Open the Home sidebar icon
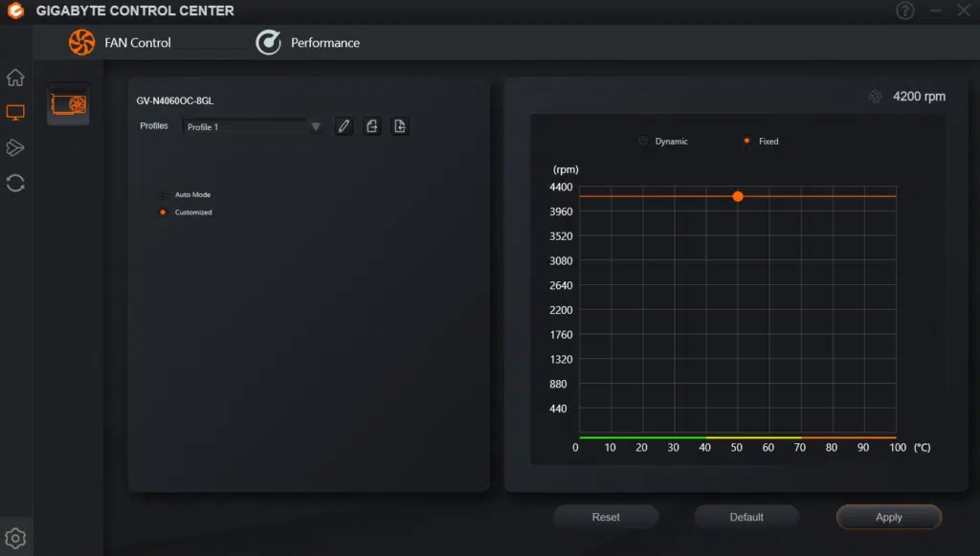Viewport: 980px width, 556px height. click(x=15, y=78)
